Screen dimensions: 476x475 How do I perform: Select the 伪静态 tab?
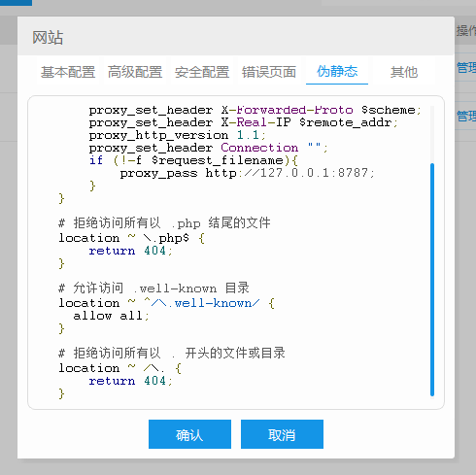point(337,71)
